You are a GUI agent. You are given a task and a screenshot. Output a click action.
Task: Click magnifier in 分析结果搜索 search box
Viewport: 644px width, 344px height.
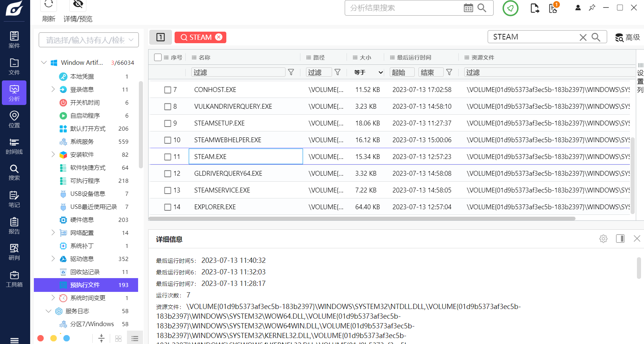tap(482, 8)
